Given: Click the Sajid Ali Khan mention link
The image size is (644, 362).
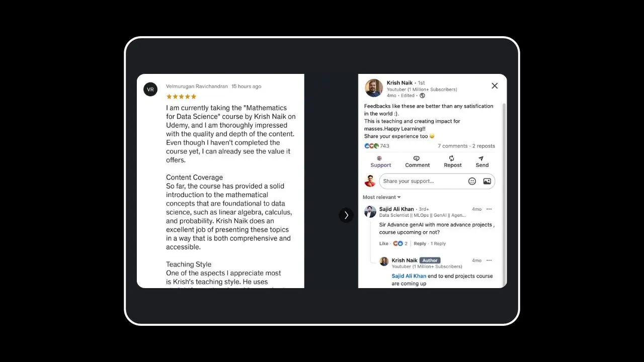Looking at the screenshot, I should (x=409, y=276).
